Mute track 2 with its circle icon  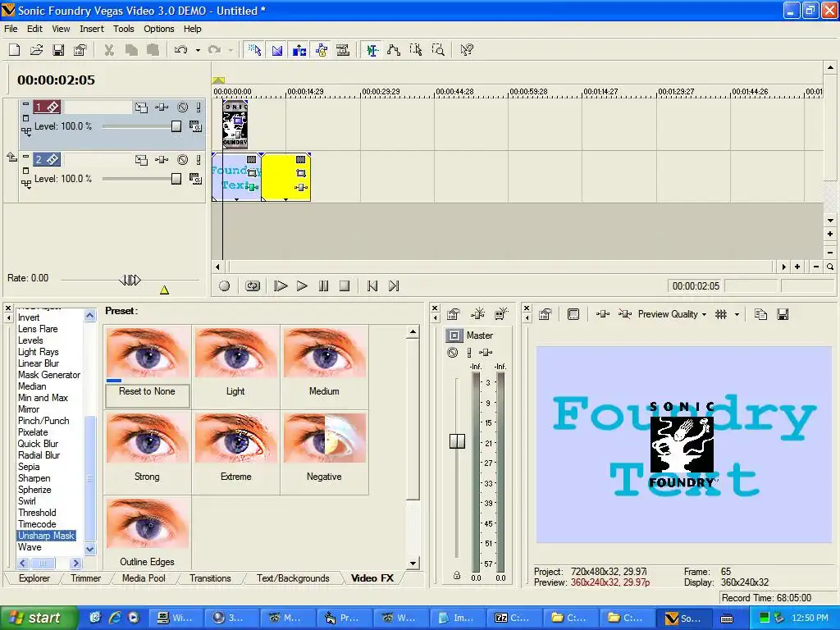tap(183, 160)
